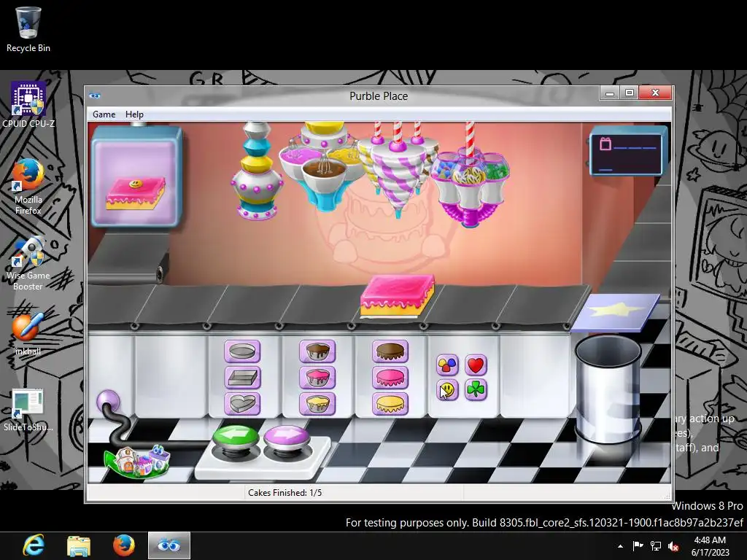747x560 pixels.
Task: Click the candy decoration dispenser machine
Action: [x=470, y=176]
